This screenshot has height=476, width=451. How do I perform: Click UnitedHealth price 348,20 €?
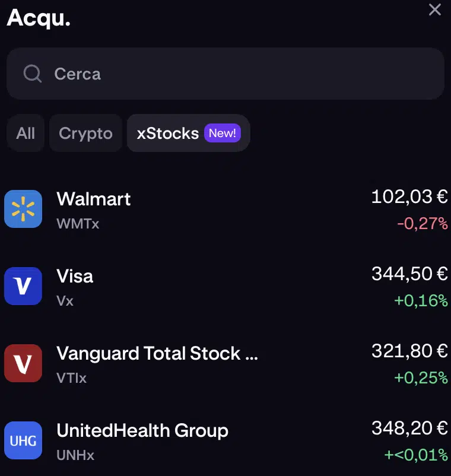(409, 428)
